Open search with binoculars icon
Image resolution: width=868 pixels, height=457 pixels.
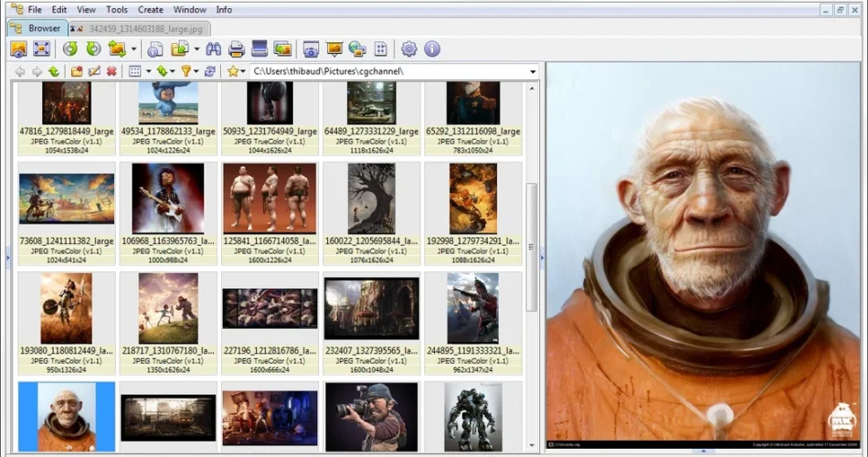(x=213, y=48)
